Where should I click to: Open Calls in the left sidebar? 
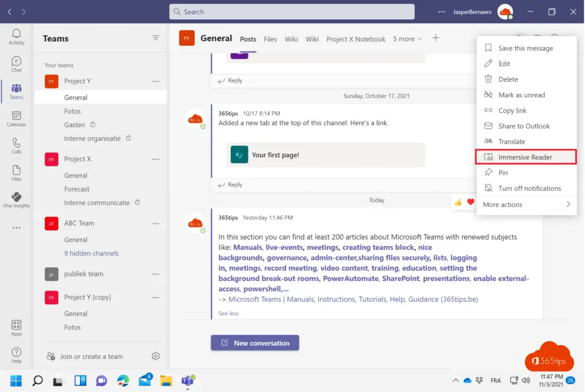[17, 146]
